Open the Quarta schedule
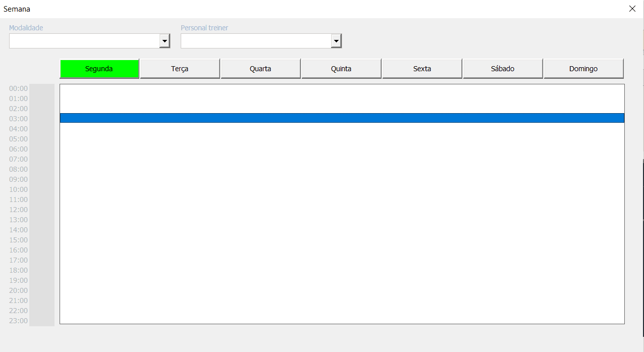This screenshot has width=644, height=352. pyautogui.click(x=260, y=69)
